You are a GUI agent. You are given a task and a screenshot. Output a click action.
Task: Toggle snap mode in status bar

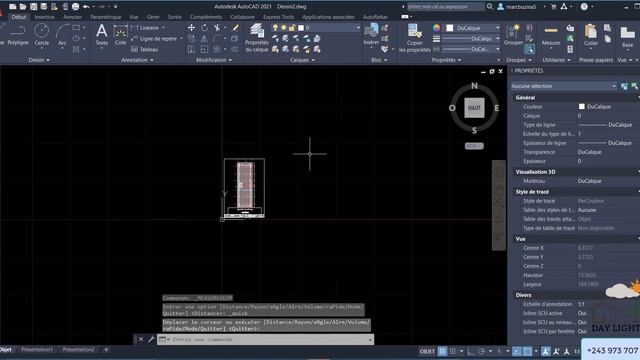pos(453,351)
